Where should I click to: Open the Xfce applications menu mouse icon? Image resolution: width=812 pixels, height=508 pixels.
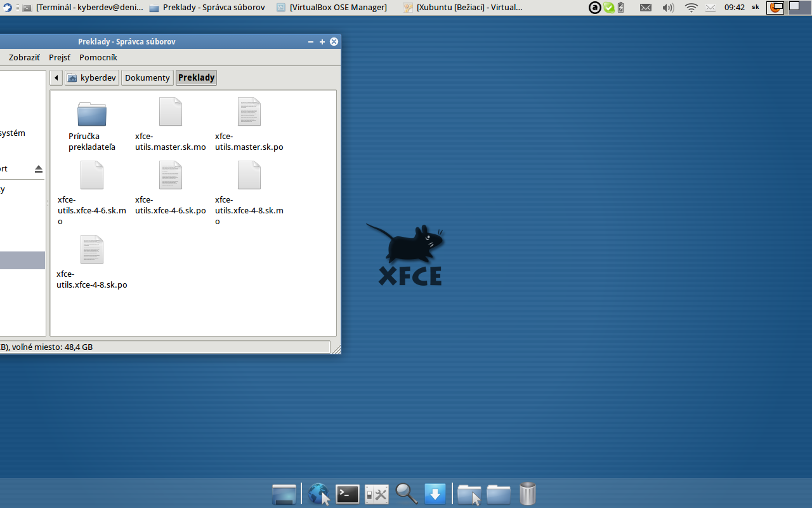pos(8,8)
